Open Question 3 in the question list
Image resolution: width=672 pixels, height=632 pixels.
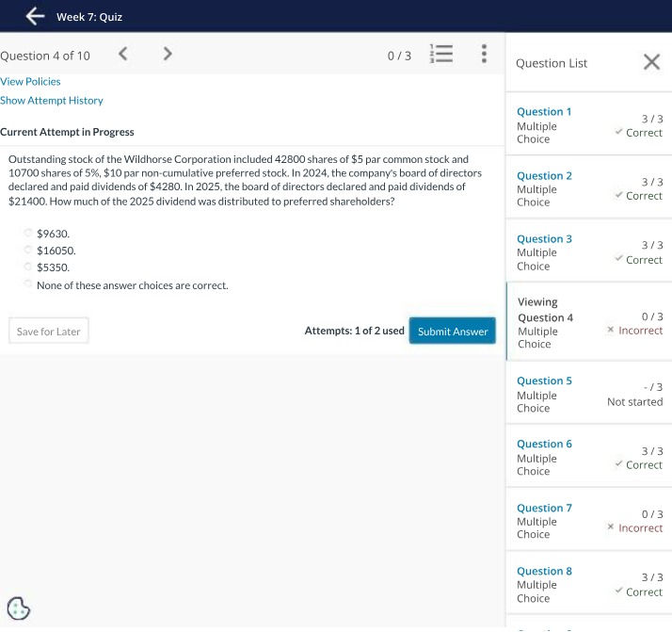point(544,239)
